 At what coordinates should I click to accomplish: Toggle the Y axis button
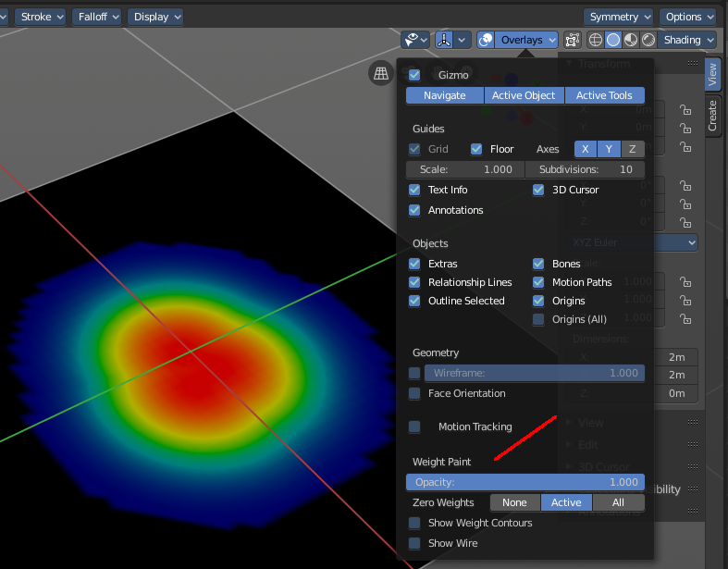pyautogui.click(x=609, y=149)
